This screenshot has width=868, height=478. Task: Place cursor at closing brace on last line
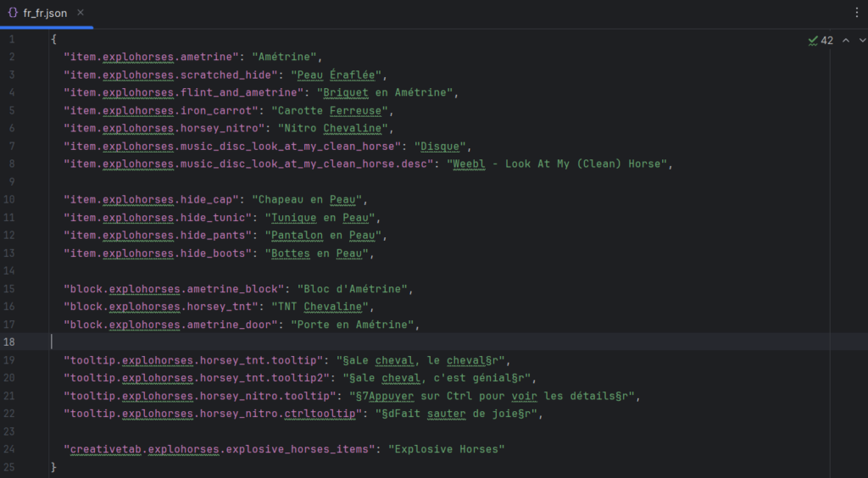pos(53,467)
